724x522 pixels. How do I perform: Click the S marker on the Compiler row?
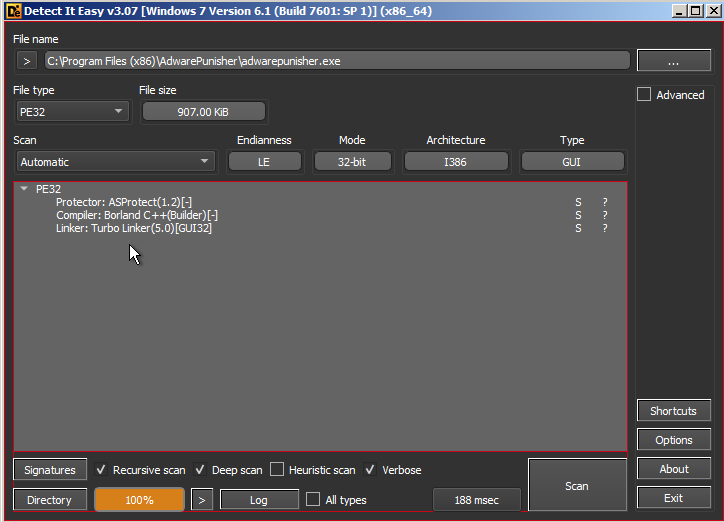tap(578, 215)
